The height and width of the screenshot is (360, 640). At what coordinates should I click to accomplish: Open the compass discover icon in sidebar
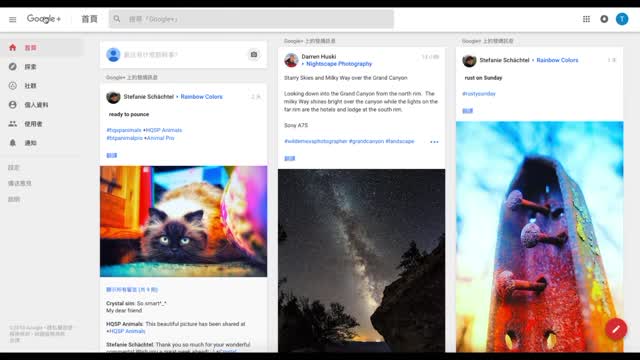(13, 67)
